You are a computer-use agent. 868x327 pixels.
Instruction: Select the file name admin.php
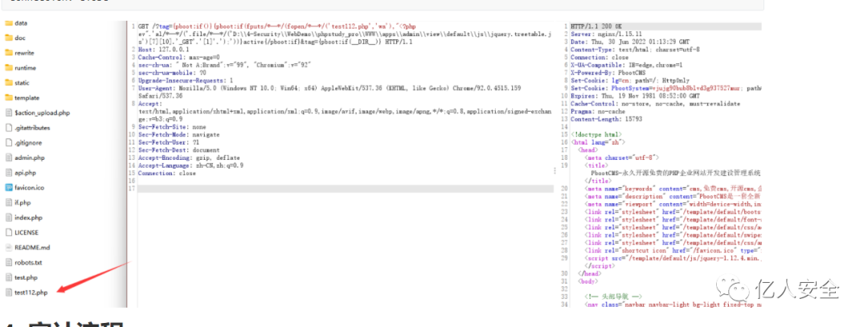pos(30,157)
